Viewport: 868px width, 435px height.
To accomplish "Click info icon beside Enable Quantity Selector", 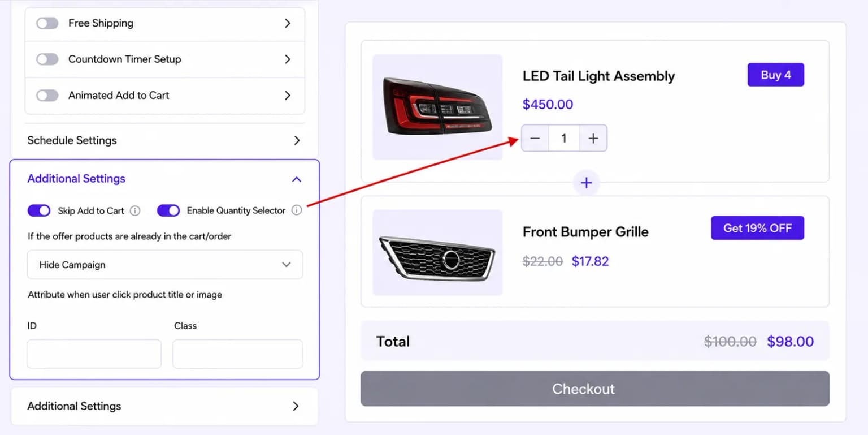I will click(x=297, y=210).
